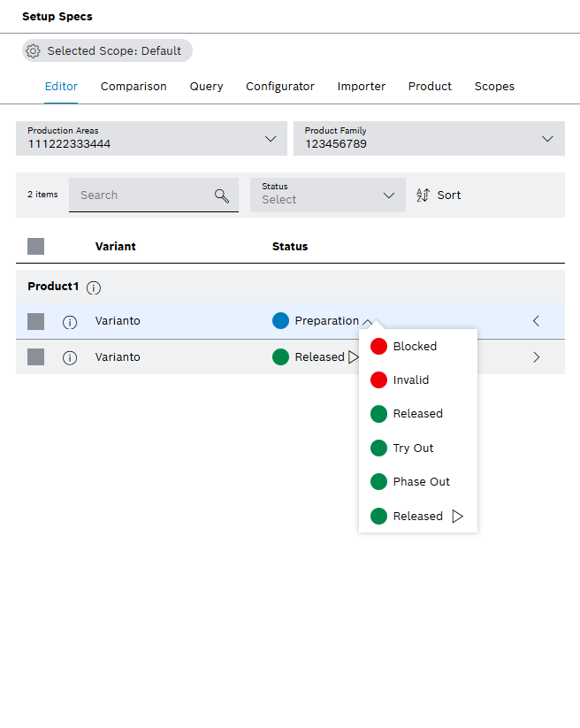
Task: Open the Status Select dropdown
Action: (386, 195)
